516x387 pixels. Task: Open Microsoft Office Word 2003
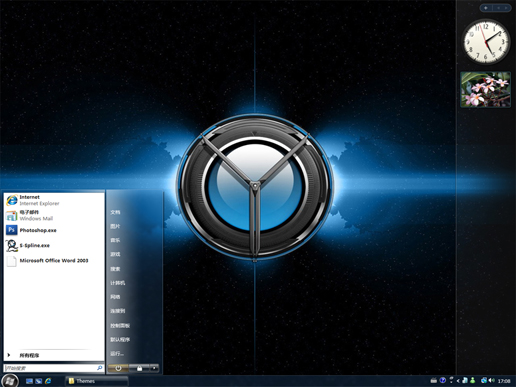[54, 260]
